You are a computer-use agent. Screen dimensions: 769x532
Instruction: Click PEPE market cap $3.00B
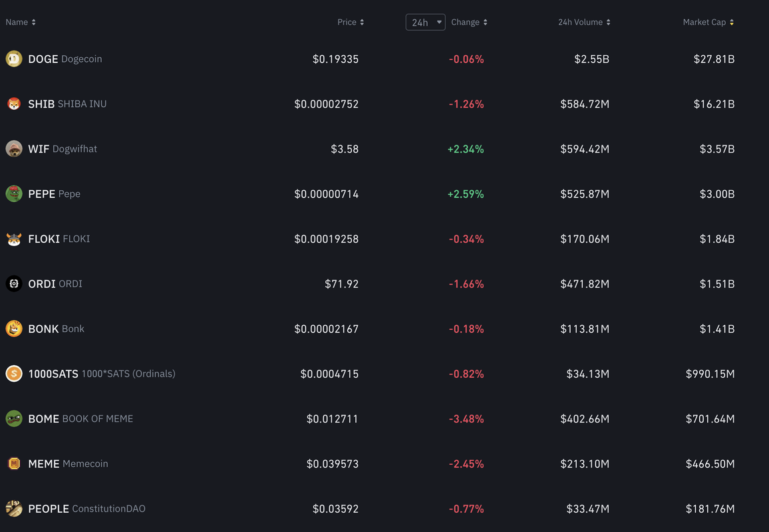coord(717,194)
